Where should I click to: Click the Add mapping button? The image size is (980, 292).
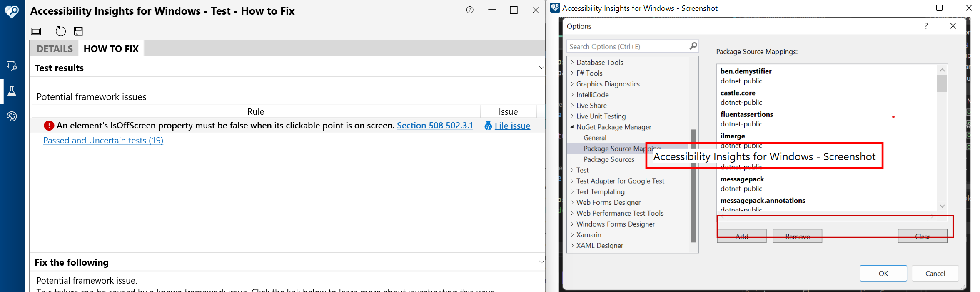[x=742, y=236]
